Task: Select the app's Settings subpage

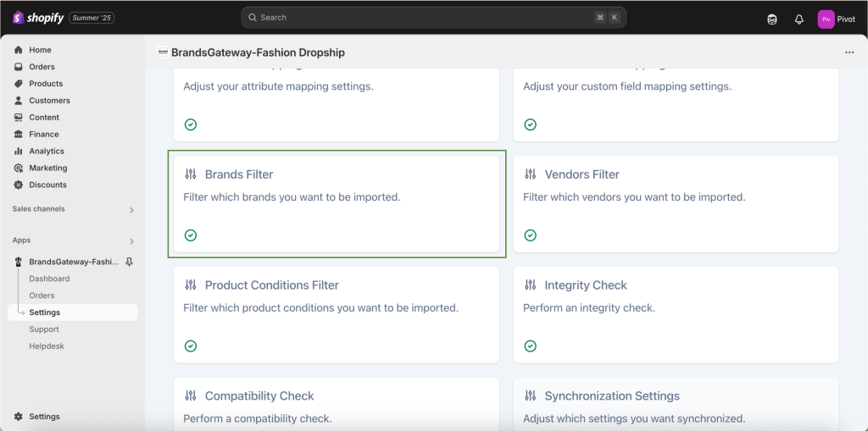Action: click(x=73, y=312)
